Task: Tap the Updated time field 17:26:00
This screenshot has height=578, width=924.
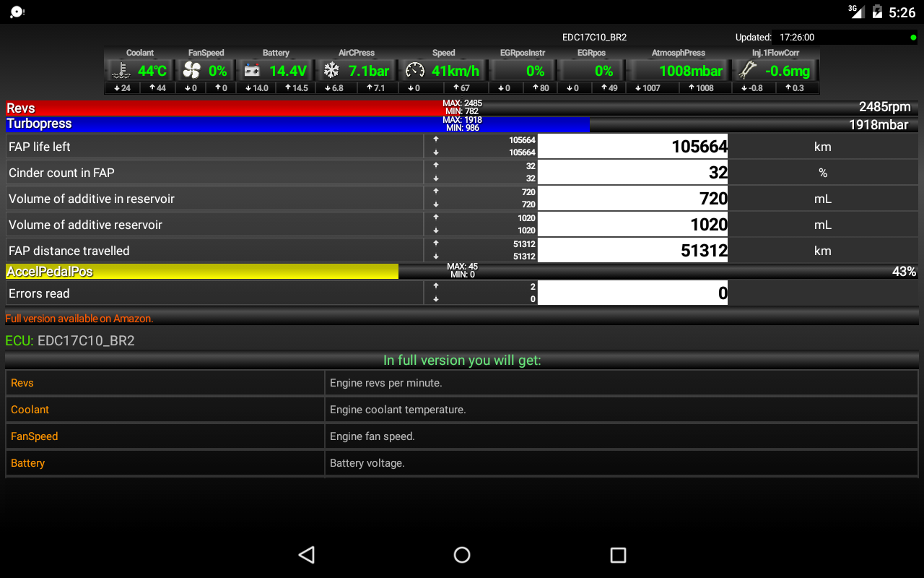Action: tap(797, 37)
